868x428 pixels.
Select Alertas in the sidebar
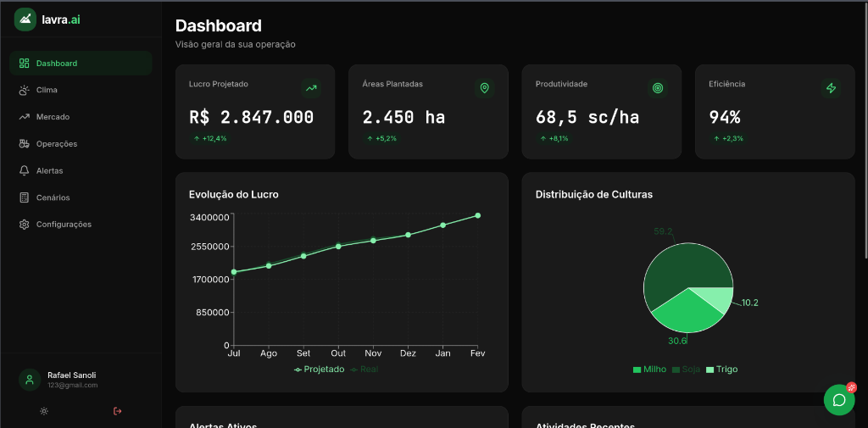click(49, 170)
